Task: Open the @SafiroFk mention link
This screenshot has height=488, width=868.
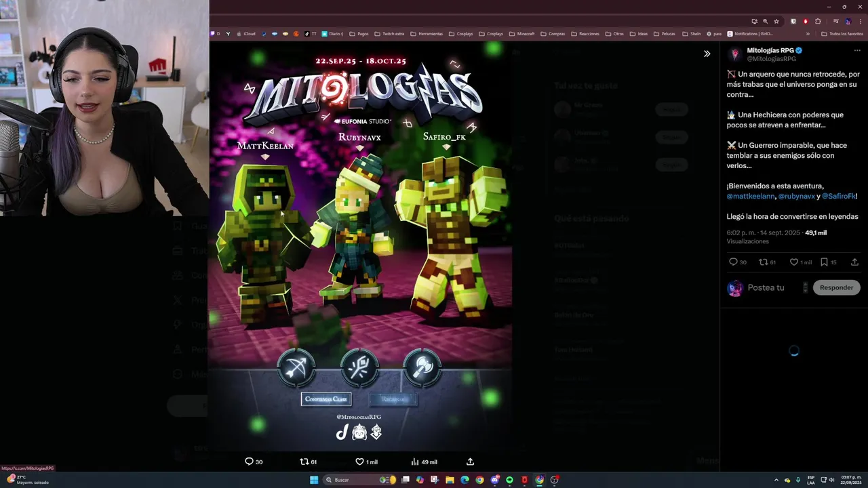Action: coord(839,196)
